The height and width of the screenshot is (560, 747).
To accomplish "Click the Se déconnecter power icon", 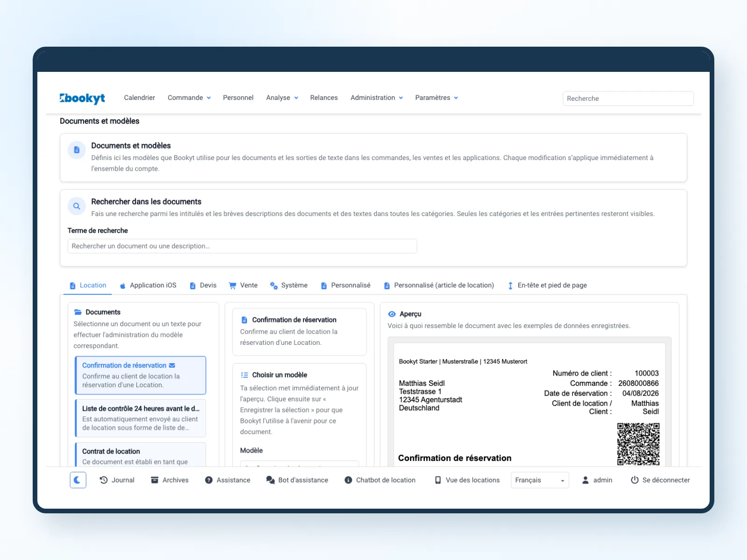I will (634, 480).
